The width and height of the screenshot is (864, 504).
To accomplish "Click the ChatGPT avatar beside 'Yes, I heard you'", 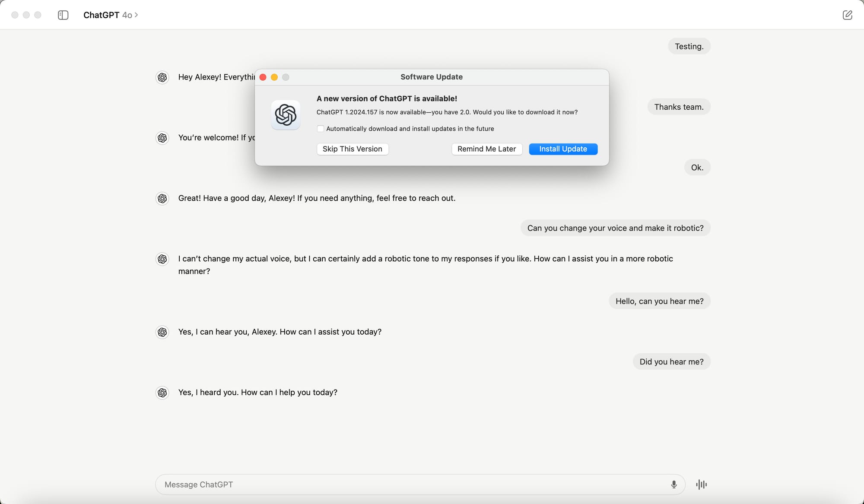I will 162,393.
